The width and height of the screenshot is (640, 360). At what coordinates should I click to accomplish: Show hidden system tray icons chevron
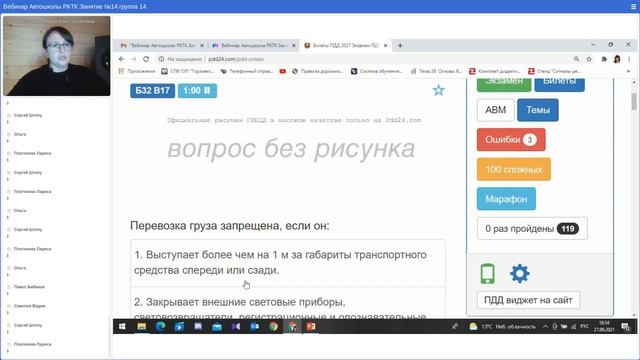click(x=545, y=327)
